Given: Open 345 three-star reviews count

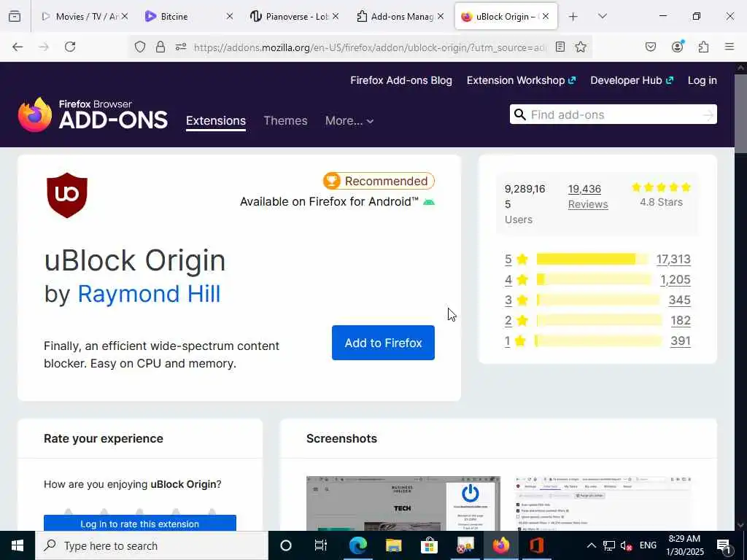Looking at the screenshot, I should (x=679, y=300).
